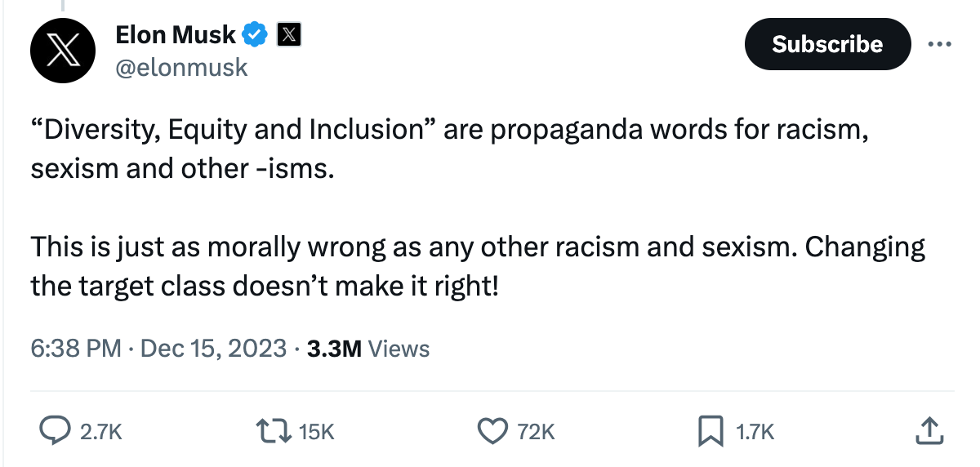This screenshot has height=467, width=980.
Task: Click the Dec 15, 2023 date
Action: 213,349
